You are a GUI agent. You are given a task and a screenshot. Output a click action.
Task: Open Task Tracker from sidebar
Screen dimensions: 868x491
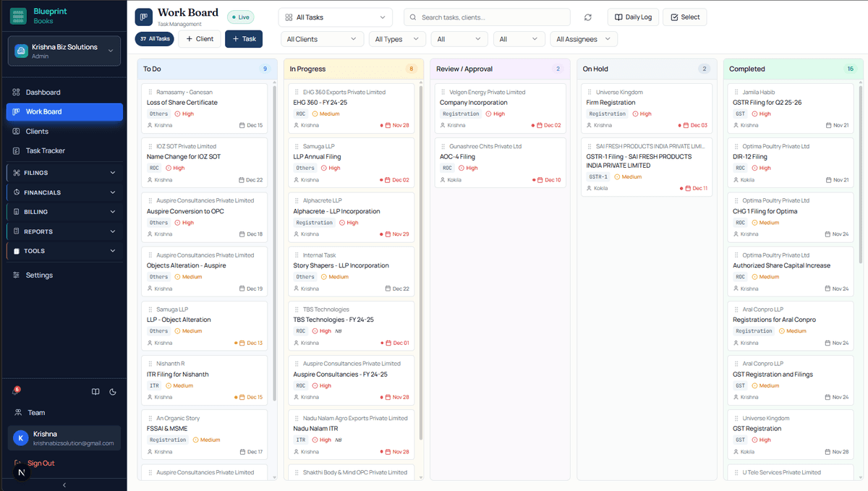pos(45,151)
